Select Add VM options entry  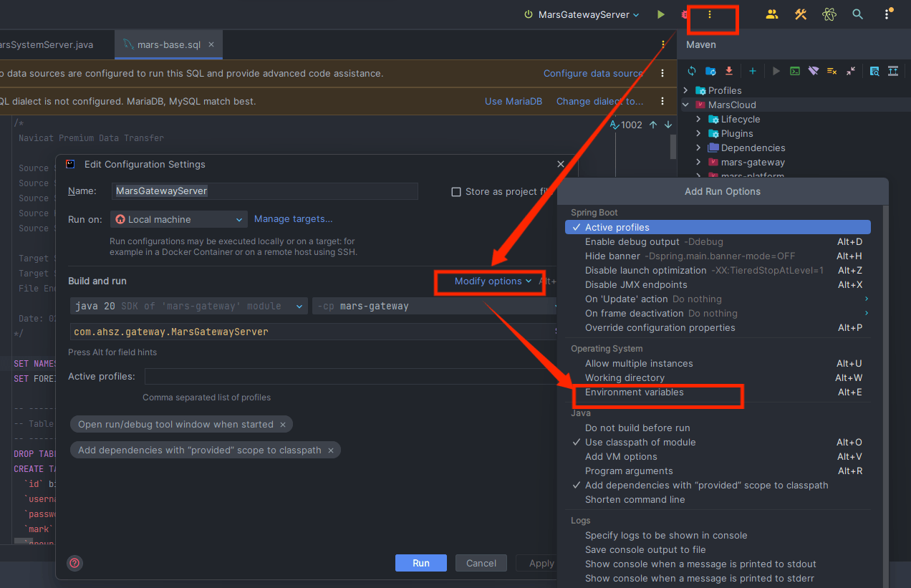[718, 456]
